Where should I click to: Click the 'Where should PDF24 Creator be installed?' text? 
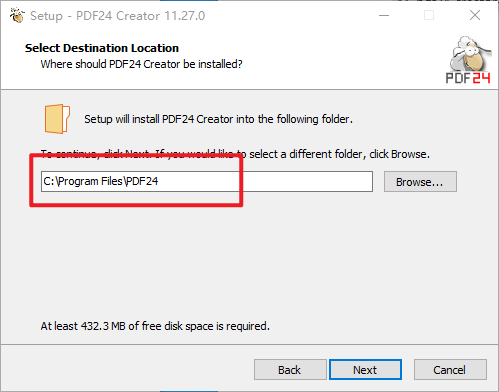pyautogui.click(x=141, y=64)
